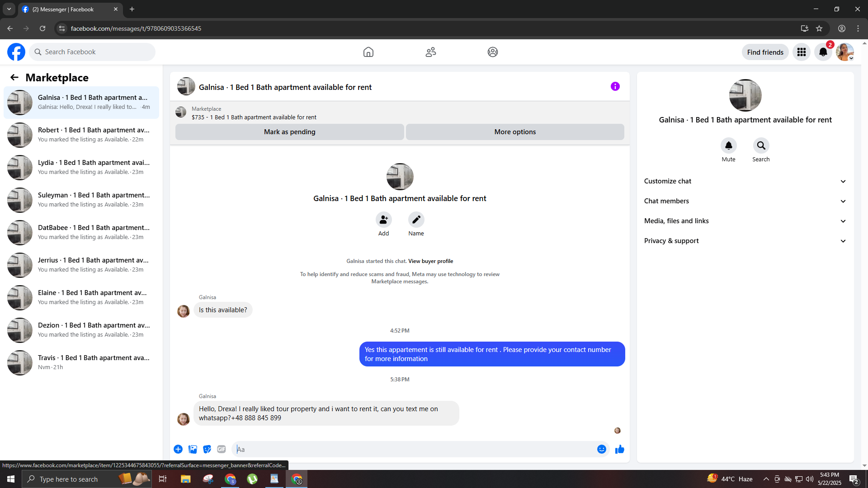Open more actions plus icon

178,449
